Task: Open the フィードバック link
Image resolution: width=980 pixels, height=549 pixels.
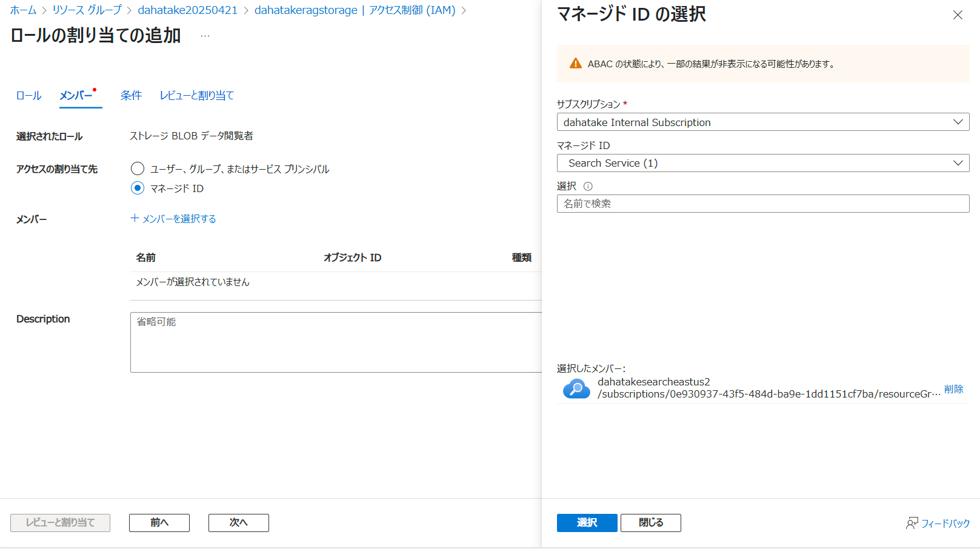Action: coord(945,523)
